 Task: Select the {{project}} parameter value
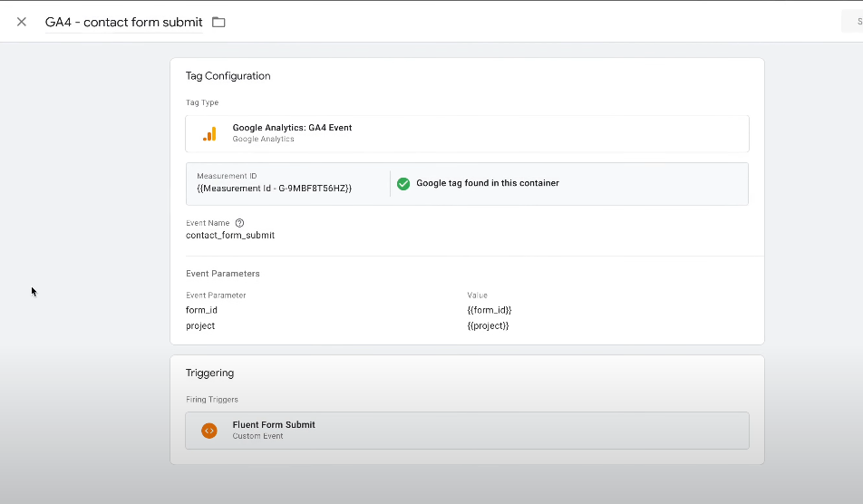click(x=488, y=325)
